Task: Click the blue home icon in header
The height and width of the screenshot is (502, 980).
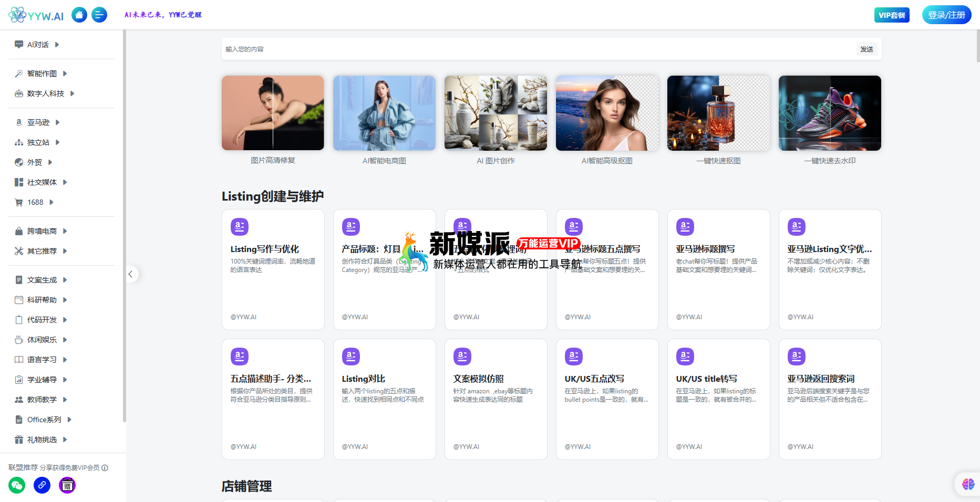Action: [x=79, y=15]
